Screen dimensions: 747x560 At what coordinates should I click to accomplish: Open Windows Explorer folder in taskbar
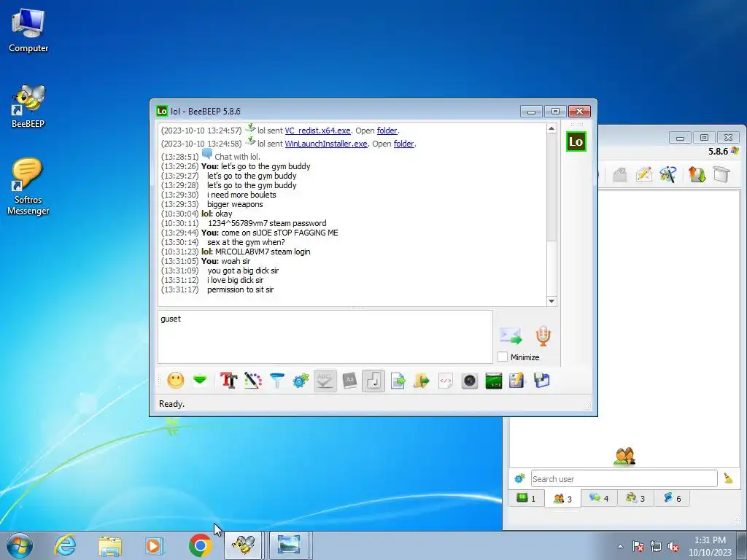tap(110, 545)
